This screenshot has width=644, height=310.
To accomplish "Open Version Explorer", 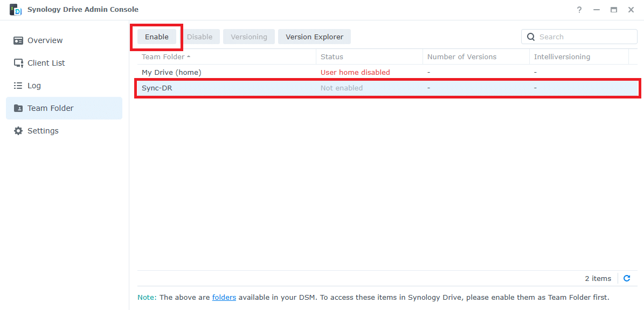I will (314, 37).
